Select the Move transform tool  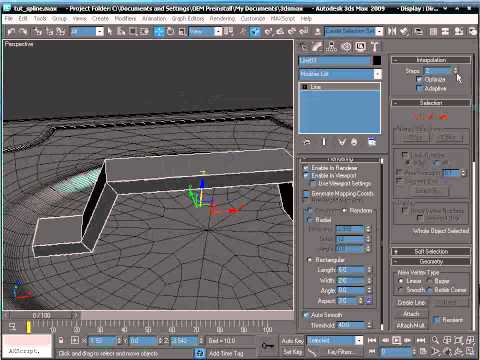point(159,32)
